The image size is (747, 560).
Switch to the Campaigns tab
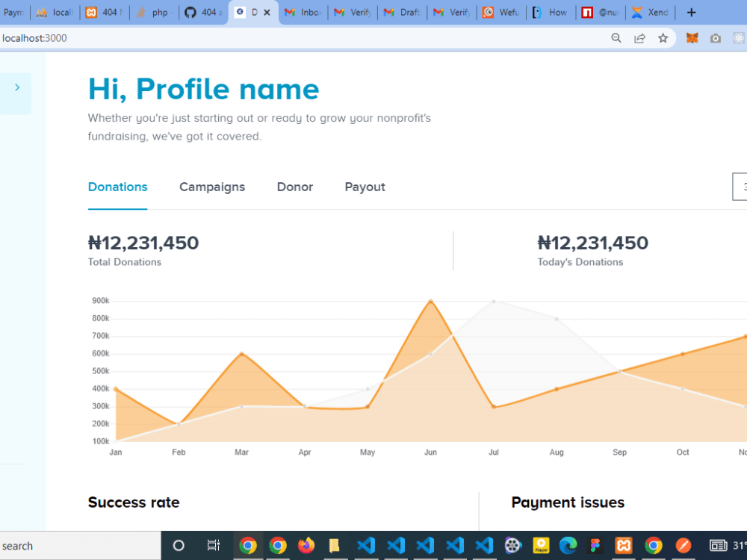coord(212,187)
